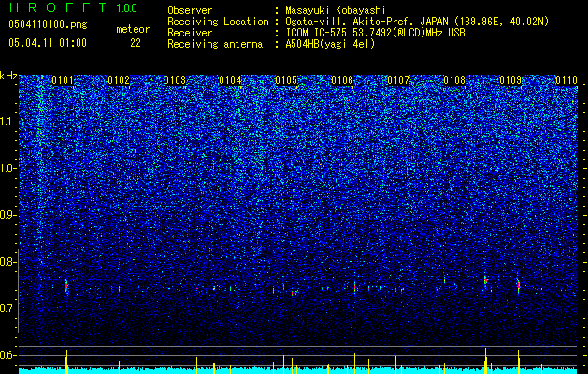This screenshot has height=374, width=588.
Task: Click the 'meteor' label
Action: pyautogui.click(x=133, y=29)
